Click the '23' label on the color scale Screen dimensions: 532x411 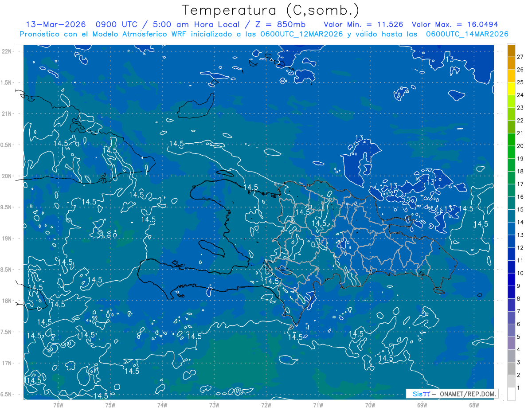coord(520,108)
